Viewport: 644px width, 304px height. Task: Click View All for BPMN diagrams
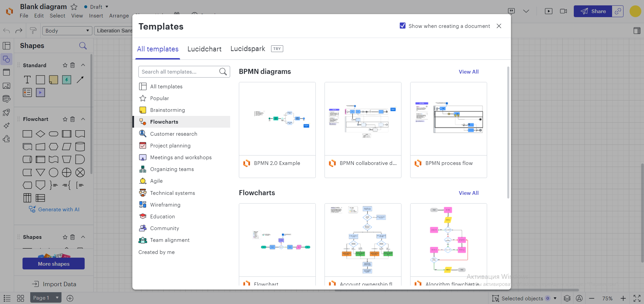coord(469,72)
